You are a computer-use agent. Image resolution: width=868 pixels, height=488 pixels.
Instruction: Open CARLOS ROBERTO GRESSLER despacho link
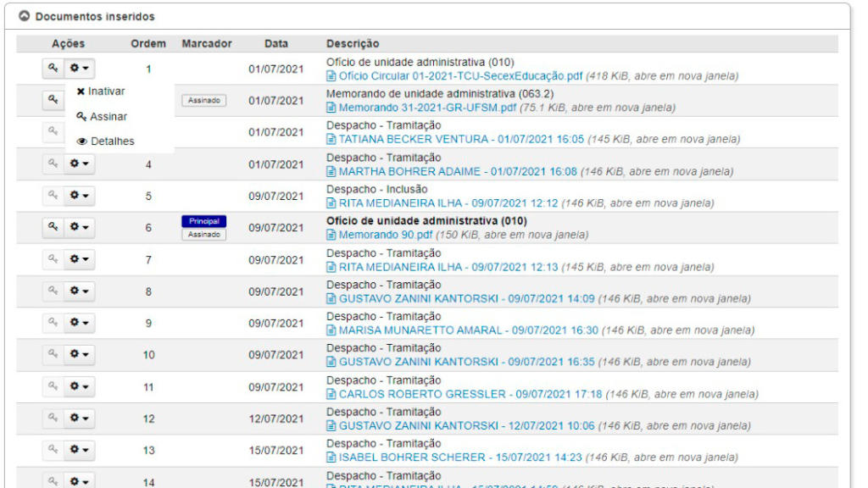click(x=470, y=394)
